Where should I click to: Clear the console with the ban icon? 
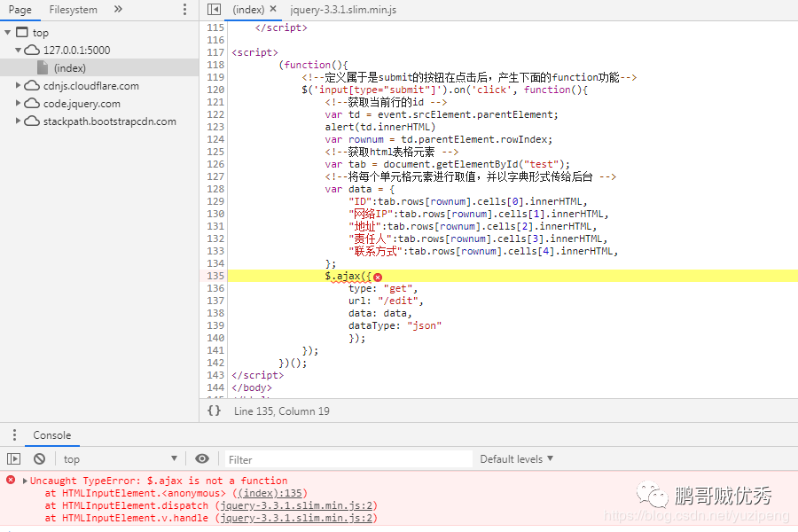tap(39, 459)
